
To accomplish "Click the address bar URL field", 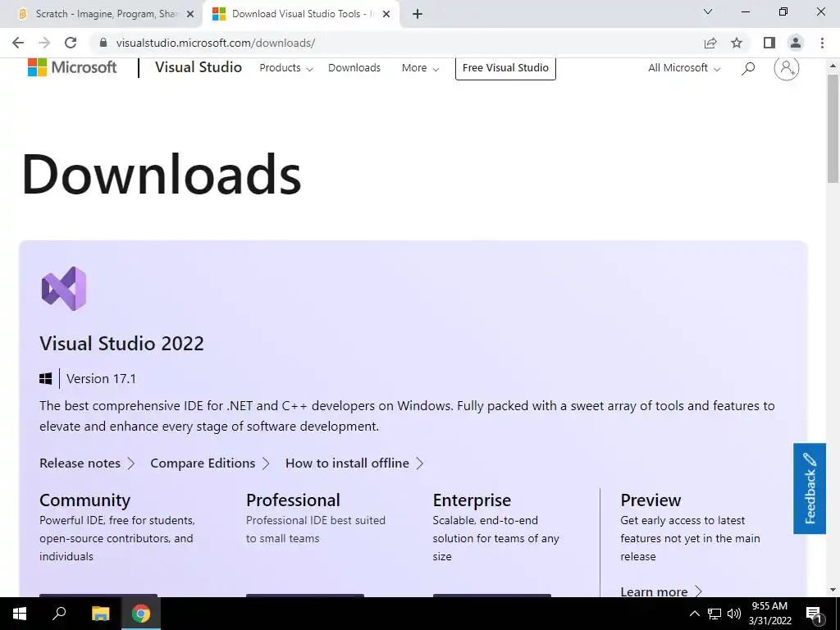I will [x=396, y=43].
